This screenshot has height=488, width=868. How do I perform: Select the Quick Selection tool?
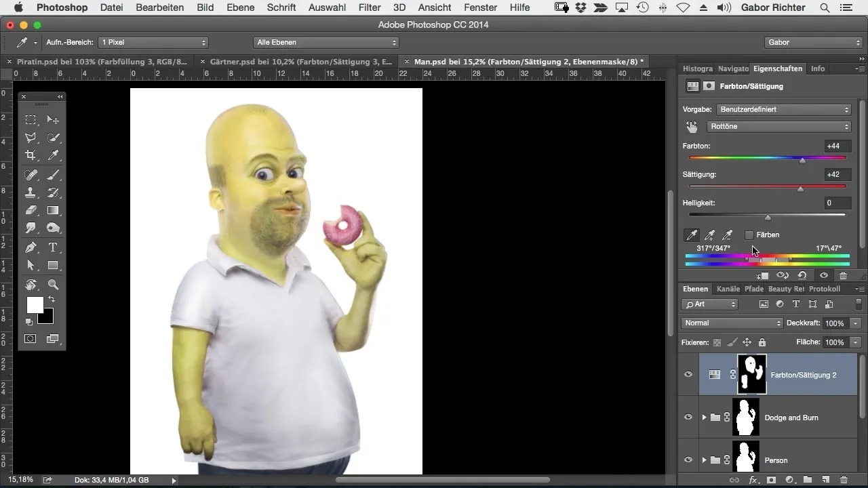(x=53, y=138)
